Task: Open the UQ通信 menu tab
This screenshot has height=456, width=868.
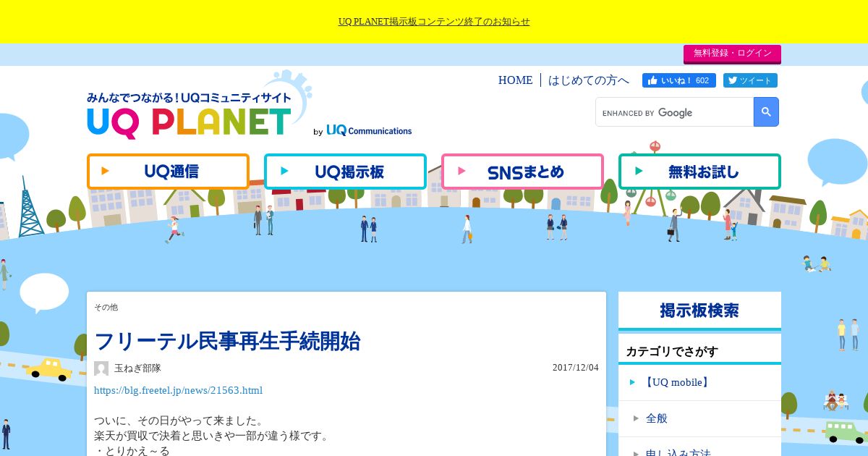Action: [168, 172]
